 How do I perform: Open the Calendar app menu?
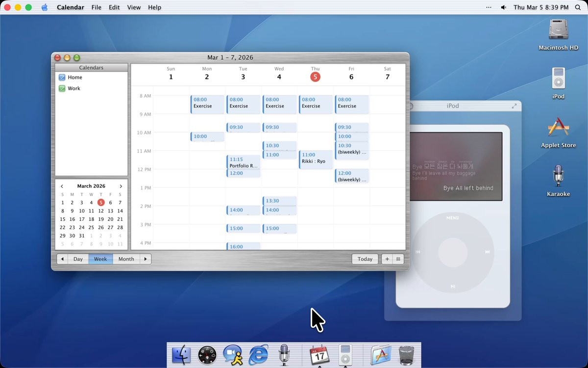pos(70,7)
